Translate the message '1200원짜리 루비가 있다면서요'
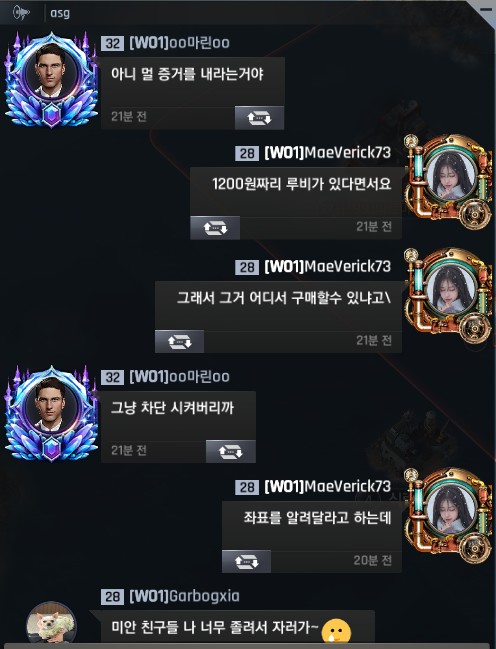 click(x=215, y=228)
